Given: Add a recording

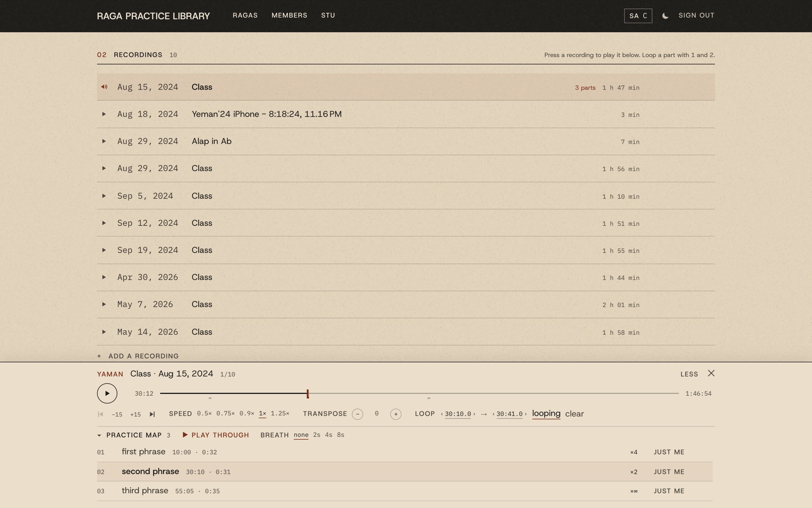Looking at the screenshot, I should [138, 356].
